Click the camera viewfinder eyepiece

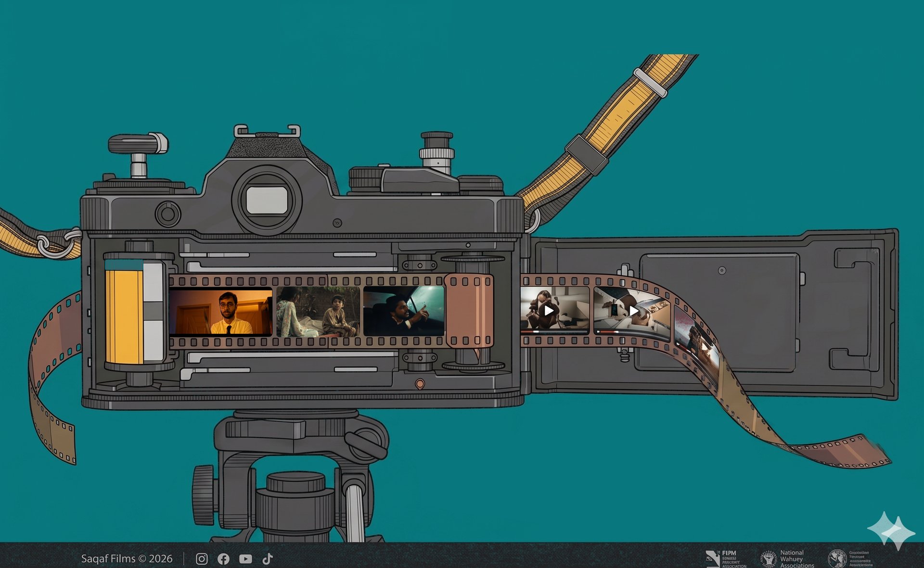[267, 200]
